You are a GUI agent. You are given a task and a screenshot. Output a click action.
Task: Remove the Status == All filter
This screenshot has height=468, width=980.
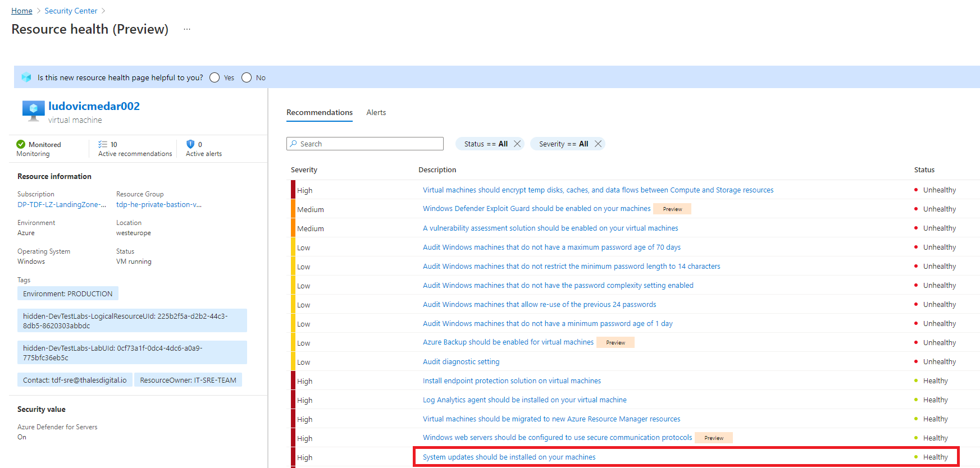pyautogui.click(x=517, y=144)
